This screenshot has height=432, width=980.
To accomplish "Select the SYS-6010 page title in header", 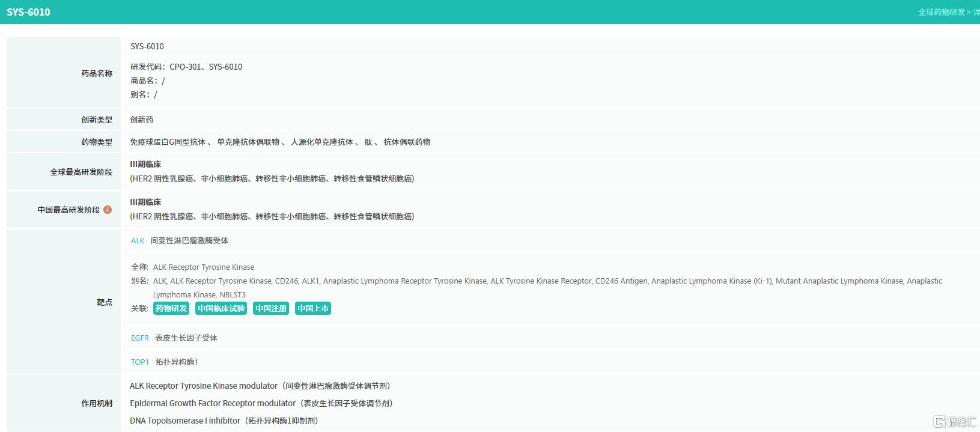I will coord(29,12).
